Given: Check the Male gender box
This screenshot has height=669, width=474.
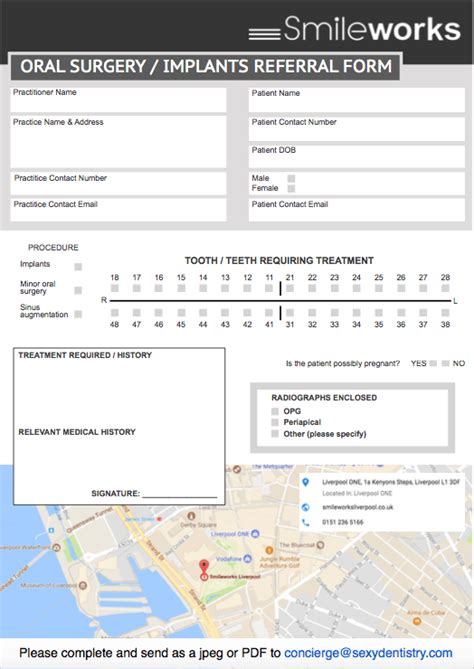Looking at the screenshot, I should tap(291, 178).
